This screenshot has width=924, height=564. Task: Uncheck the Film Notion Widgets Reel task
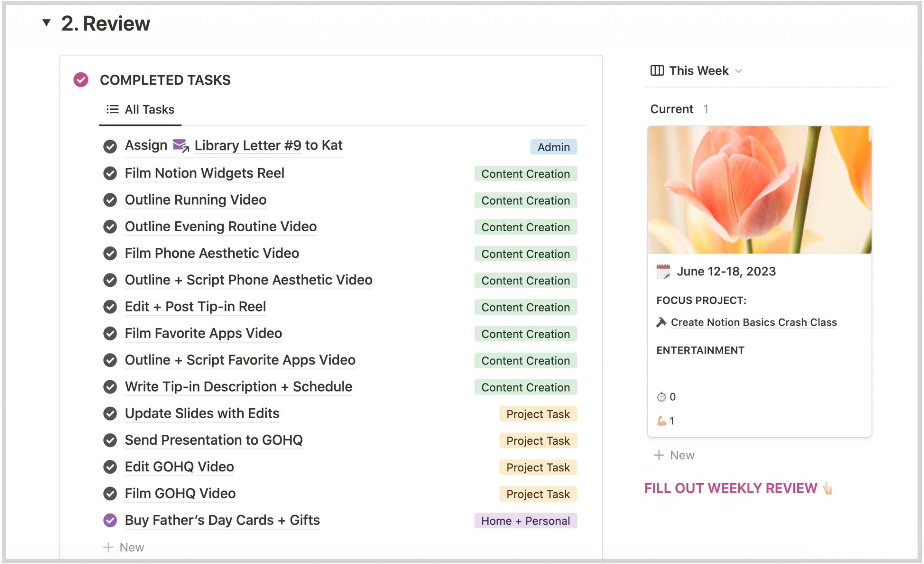(110, 173)
